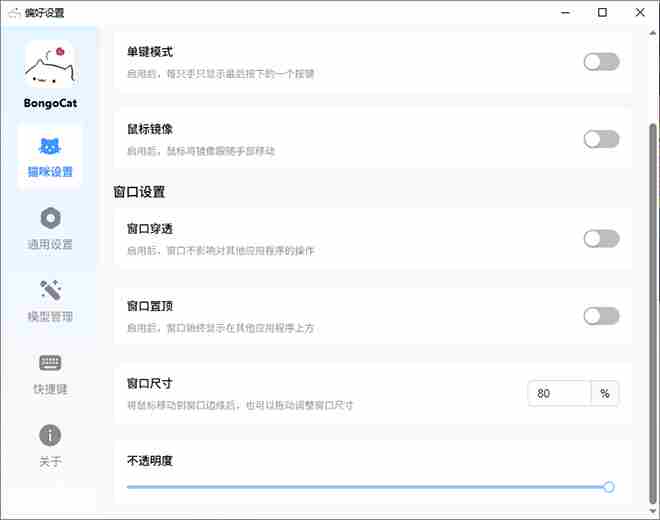Viewport: 660px width, 520px height.
Task: Click the 窗口置顶 description text
Action: point(221,328)
